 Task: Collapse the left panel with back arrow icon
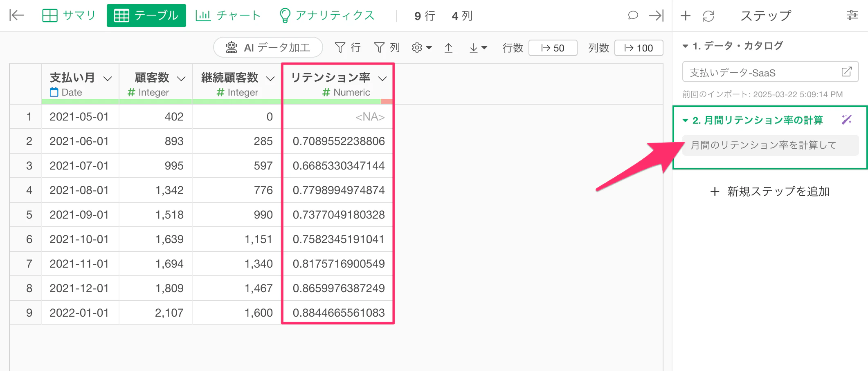coord(17,16)
